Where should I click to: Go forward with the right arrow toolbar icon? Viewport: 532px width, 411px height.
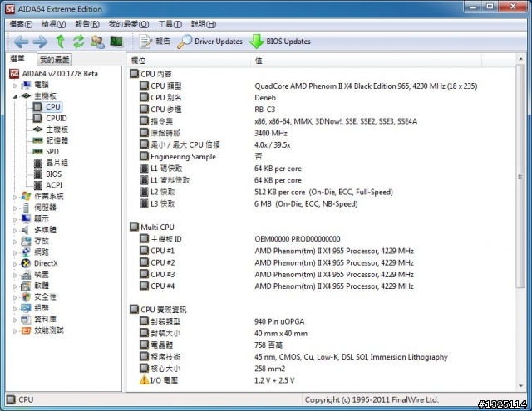click(40, 42)
